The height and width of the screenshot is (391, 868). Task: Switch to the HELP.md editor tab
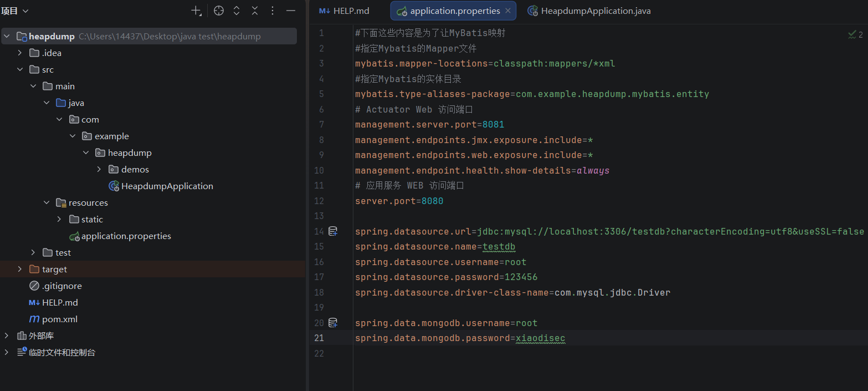pos(345,11)
